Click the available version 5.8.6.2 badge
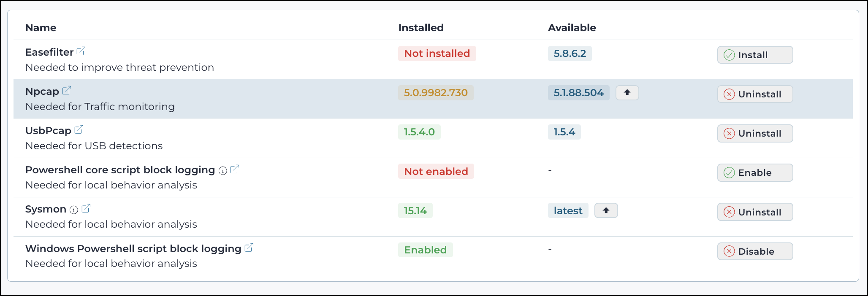Viewport: 868px width, 296px height. tap(570, 54)
